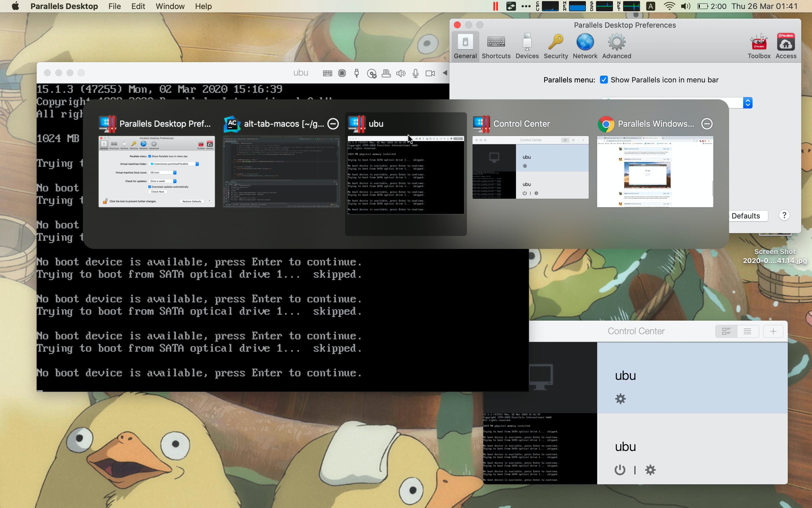812x508 pixels.
Task: Click first ubu VM monitor placeholder in Control Center
Action: click(540, 377)
